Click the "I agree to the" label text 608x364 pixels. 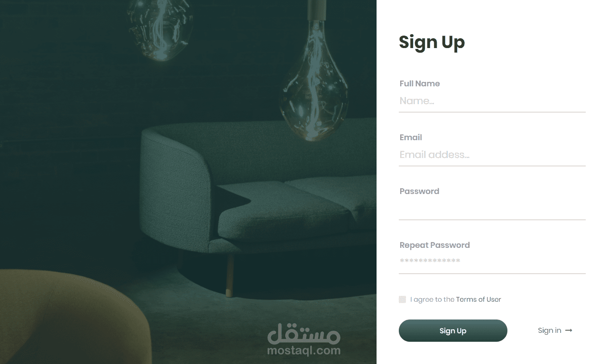click(432, 299)
